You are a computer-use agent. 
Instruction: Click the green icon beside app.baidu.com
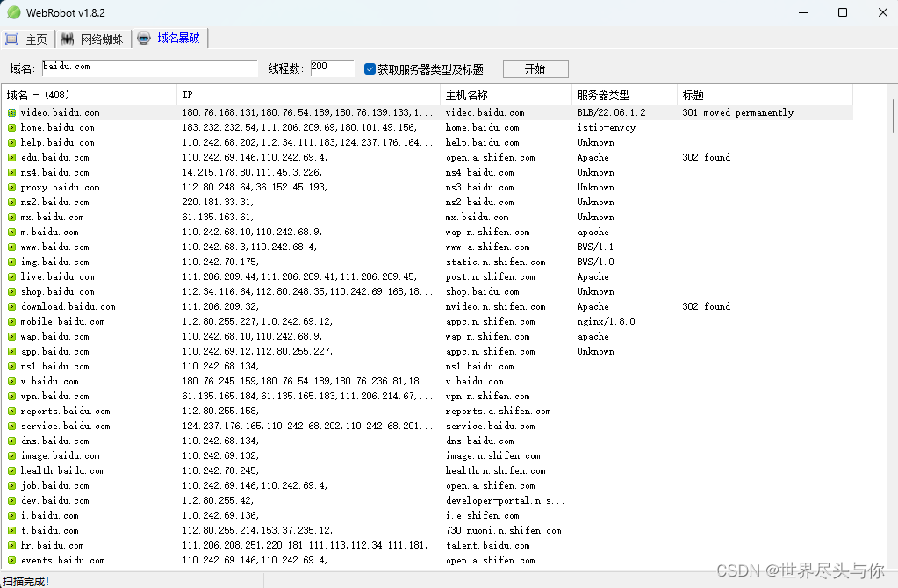11,351
